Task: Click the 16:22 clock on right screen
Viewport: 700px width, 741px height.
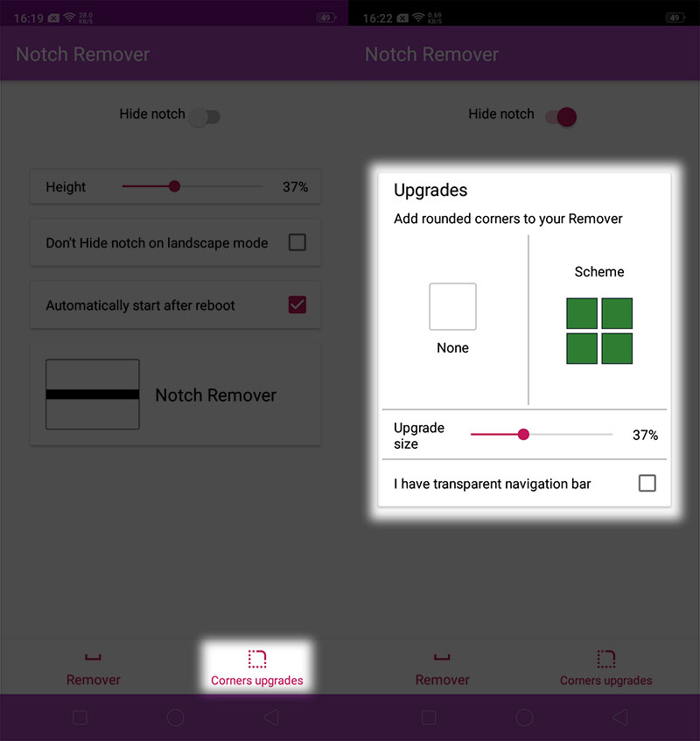Action: click(x=378, y=18)
